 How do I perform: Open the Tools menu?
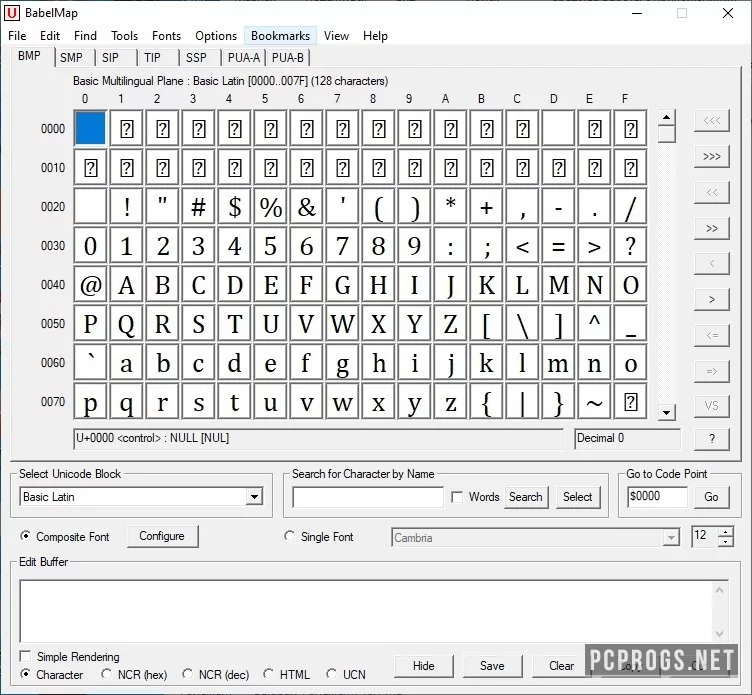pos(124,36)
